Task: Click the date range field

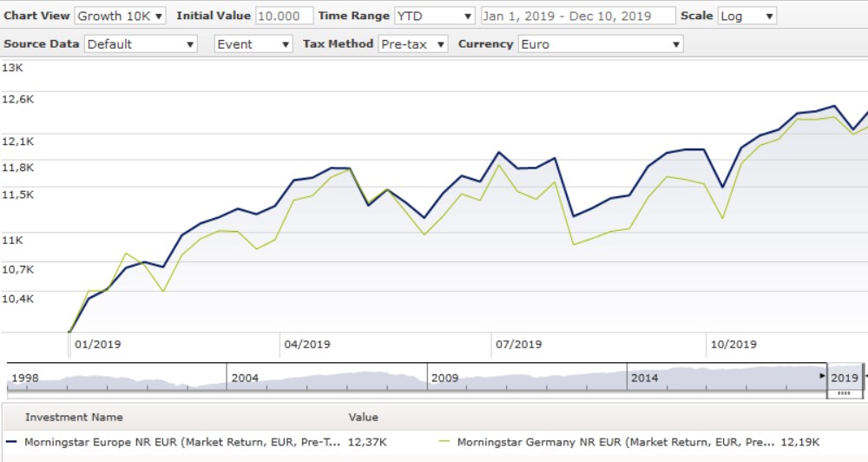Action: pos(577,16)
